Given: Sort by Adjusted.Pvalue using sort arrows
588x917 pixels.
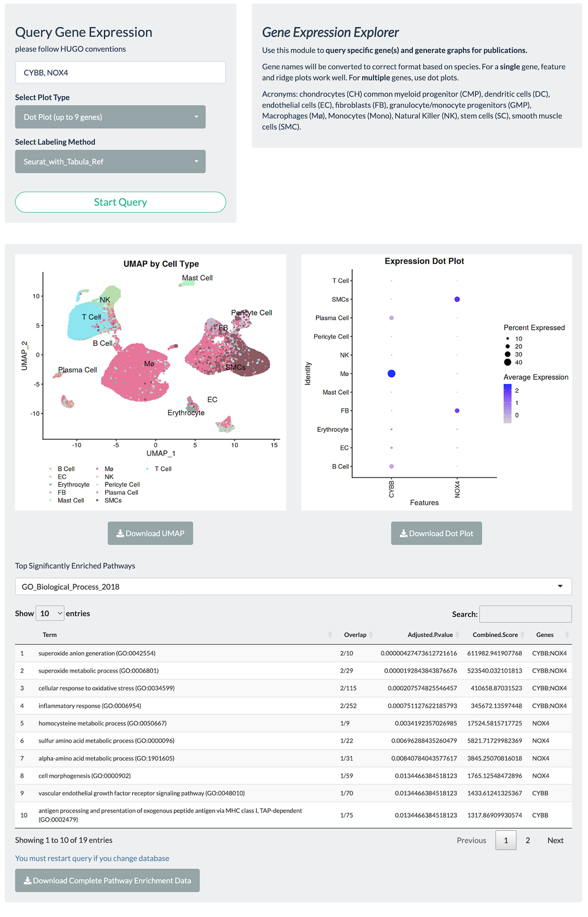Looking at the screenshot, I should 458,635.
